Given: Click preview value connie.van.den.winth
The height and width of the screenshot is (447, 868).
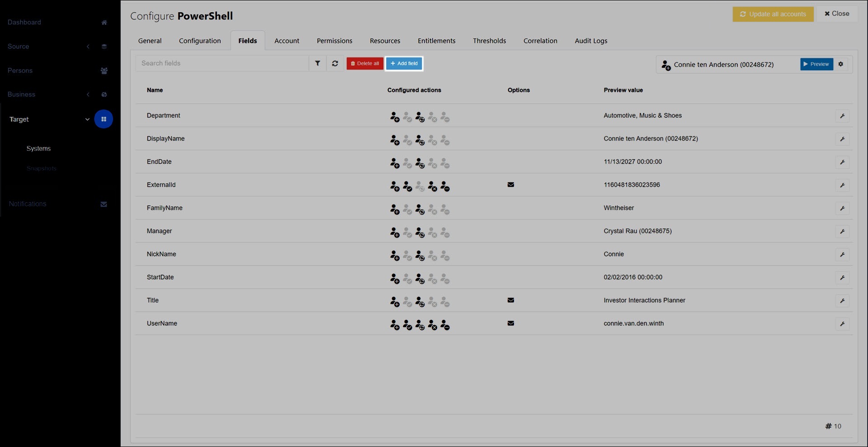Looking at the screenshot, I should pyautogui.click(x=633, y=323).
